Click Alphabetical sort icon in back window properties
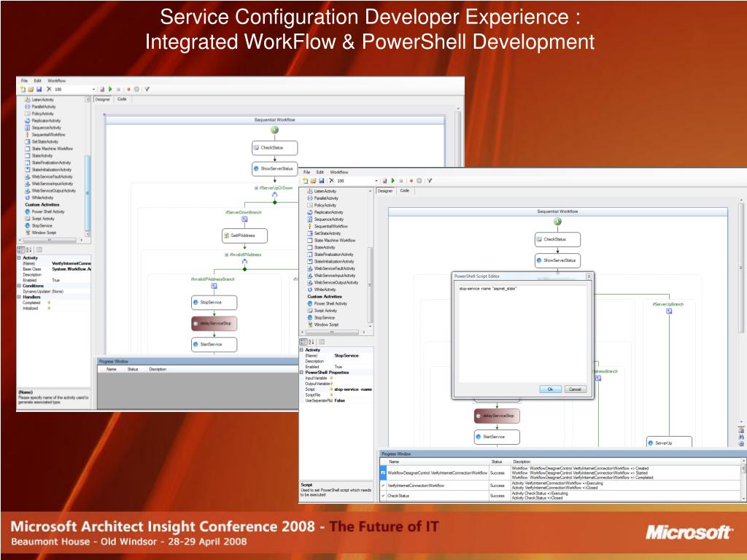 tap(29, 249)
